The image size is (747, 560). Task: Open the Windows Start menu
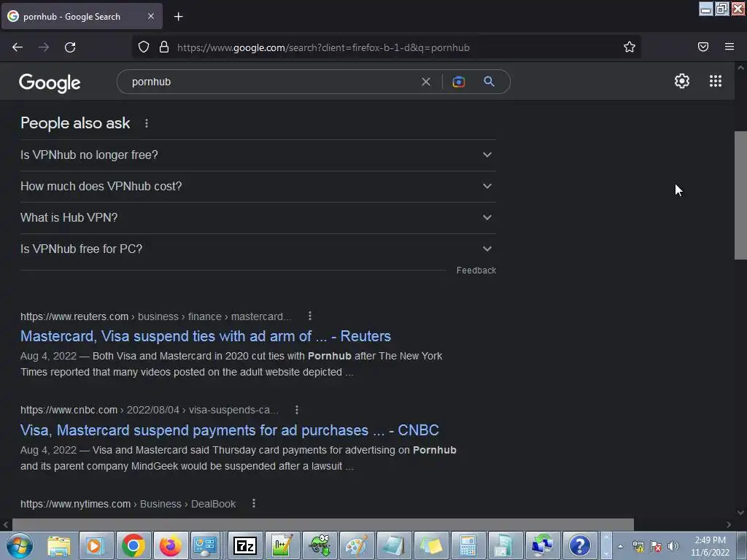[19, 545]
